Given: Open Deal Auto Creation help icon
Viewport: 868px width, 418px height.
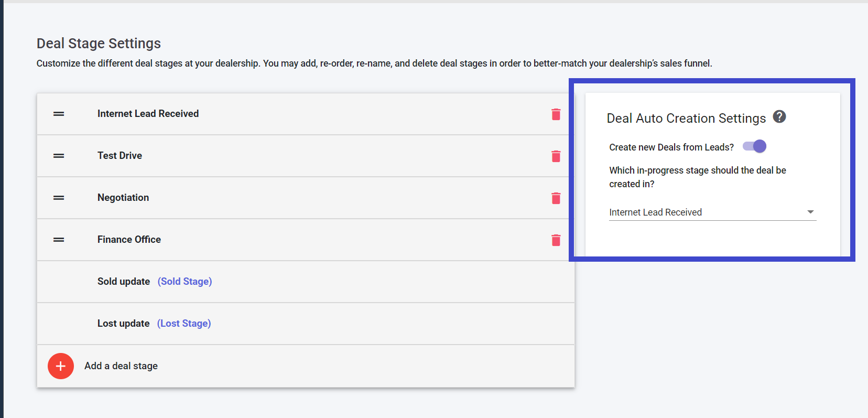Looking at the screenshot, I should pyautogui.click(x=779, y=117).
